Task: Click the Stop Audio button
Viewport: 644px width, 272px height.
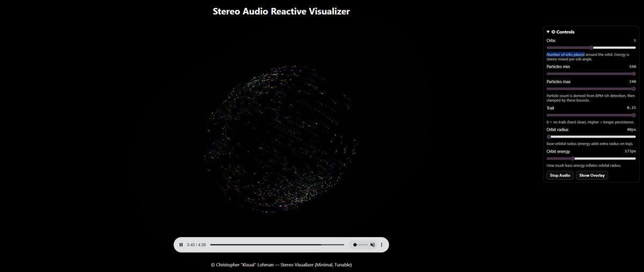Action: (x=560, y=175)
